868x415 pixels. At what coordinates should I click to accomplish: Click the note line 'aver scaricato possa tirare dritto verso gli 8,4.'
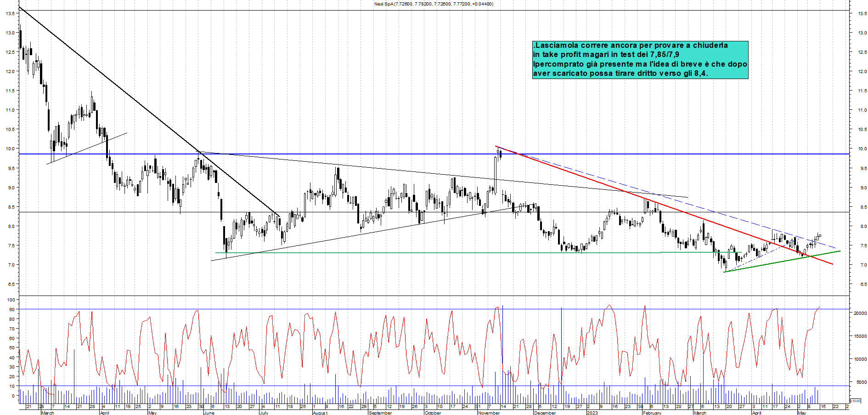pos(620,73)
